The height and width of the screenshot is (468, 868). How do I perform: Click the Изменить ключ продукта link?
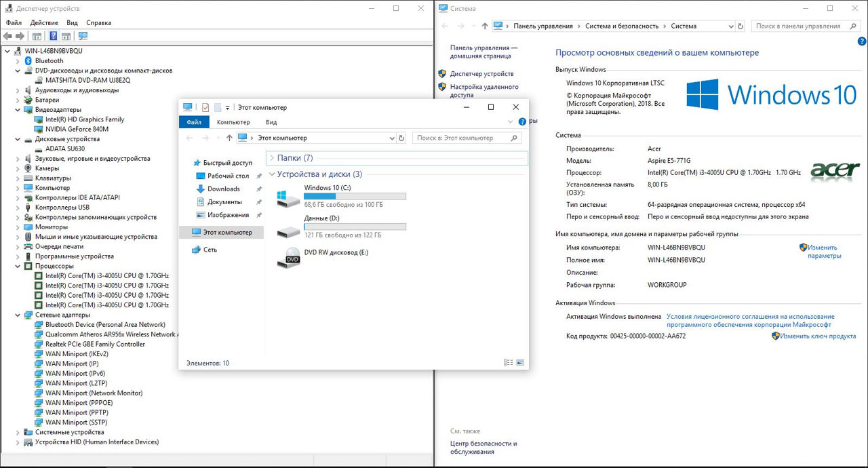[x=817, y=336]
